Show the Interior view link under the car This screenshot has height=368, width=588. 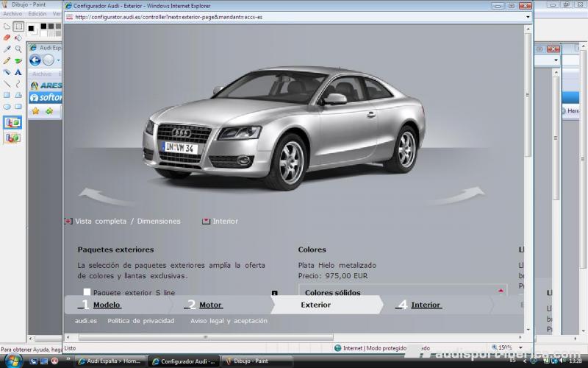[226, 222]
